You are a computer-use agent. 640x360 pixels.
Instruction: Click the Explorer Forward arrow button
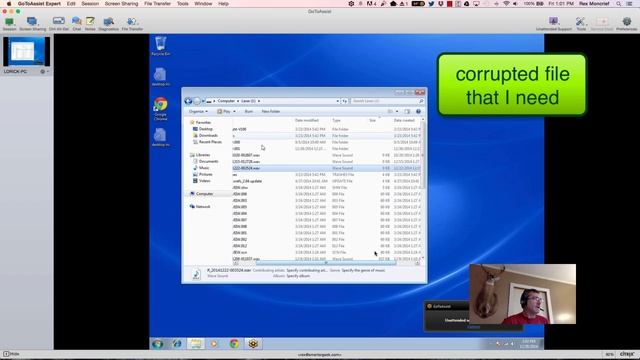click(197, 101)
